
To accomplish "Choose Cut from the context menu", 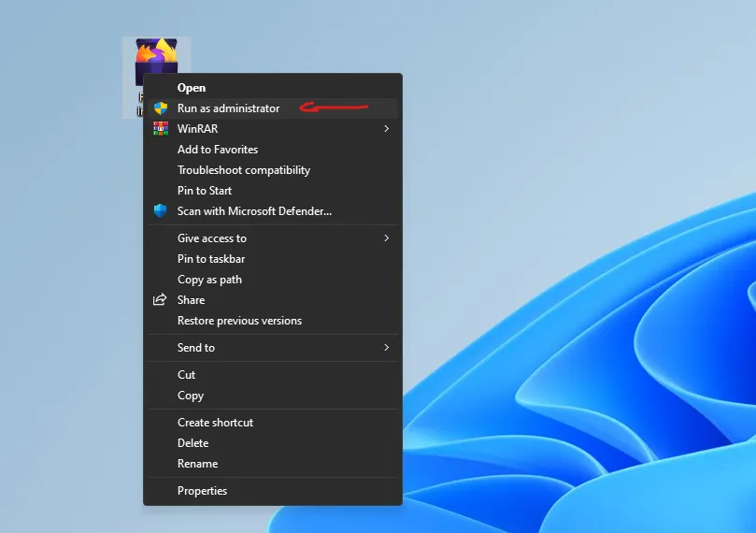I will pyautogui.click(x=187, y=375).
